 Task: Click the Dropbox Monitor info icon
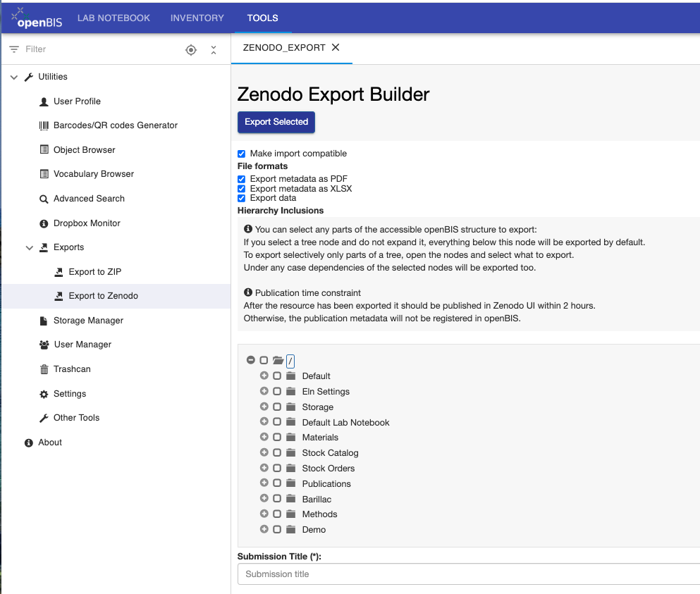coord(44,223)
